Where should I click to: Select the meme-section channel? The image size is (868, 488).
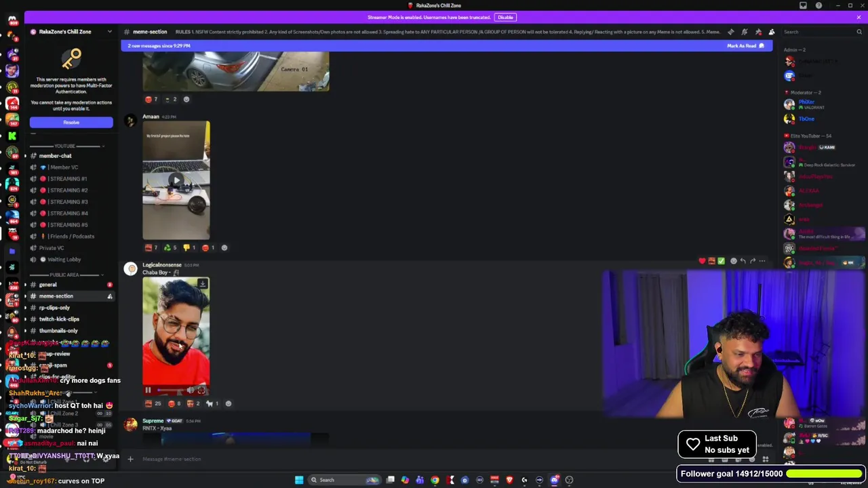(x=70, y=296)
